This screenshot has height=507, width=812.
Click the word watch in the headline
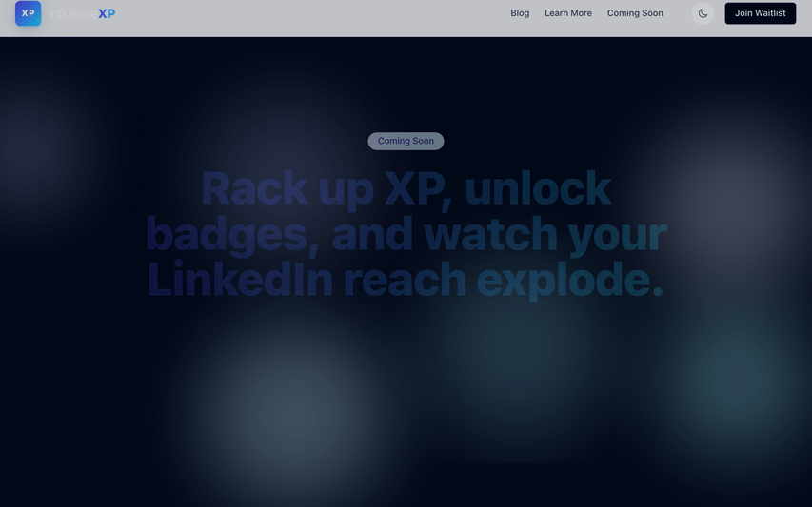(x=490, y=234)
